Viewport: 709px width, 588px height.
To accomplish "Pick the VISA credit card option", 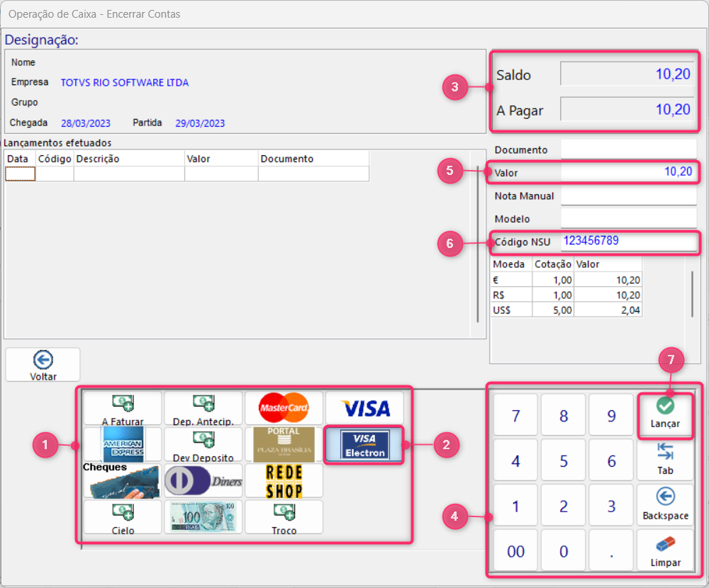I will pyautogui.click(x=364, y=409).
